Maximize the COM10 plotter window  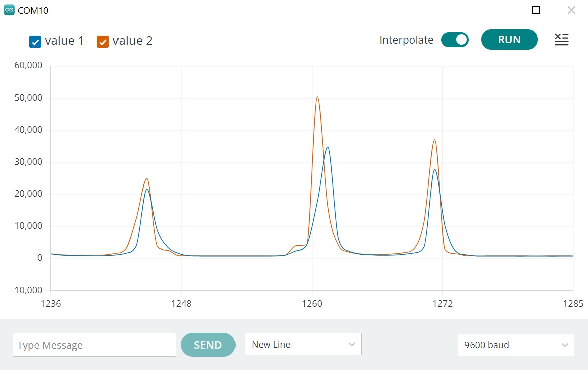[536, 10]
